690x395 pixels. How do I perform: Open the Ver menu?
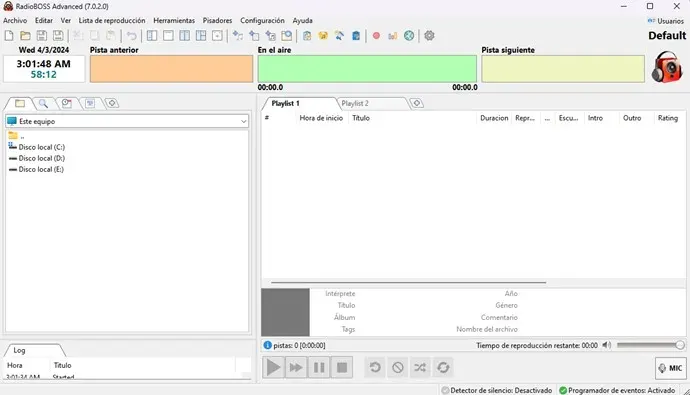point(66,20)
